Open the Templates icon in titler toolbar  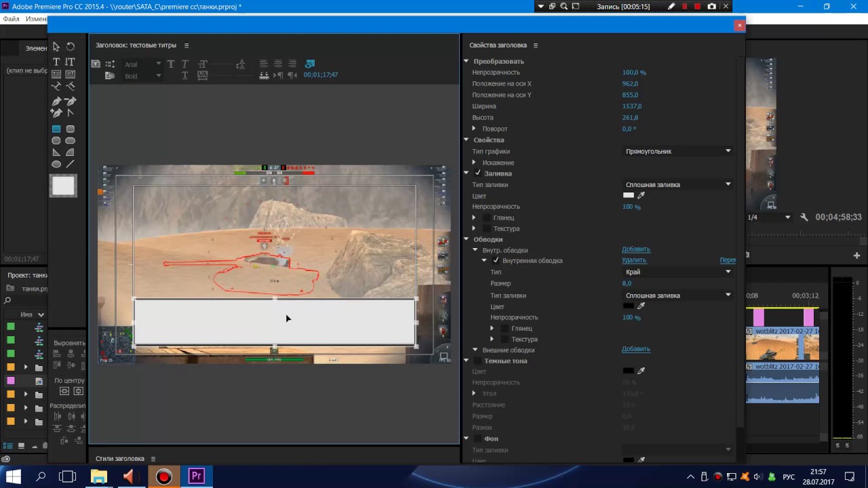tap(110, 76)
